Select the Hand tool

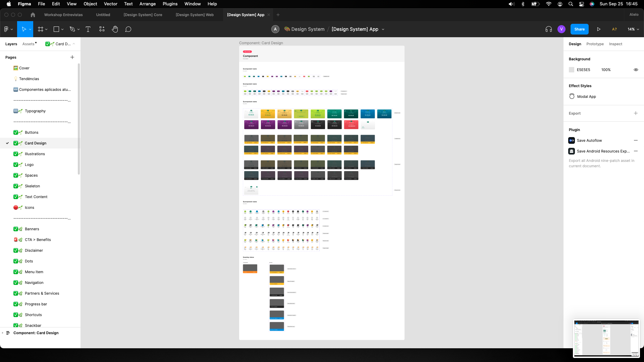point(115,29)
